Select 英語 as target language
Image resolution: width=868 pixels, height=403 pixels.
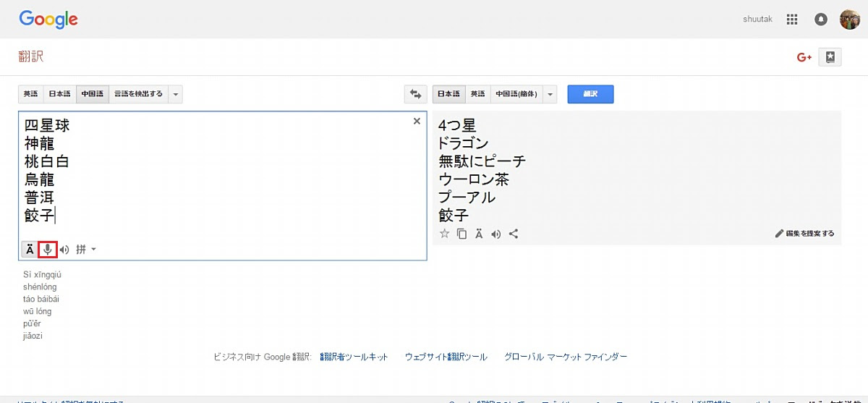point(478,94)
